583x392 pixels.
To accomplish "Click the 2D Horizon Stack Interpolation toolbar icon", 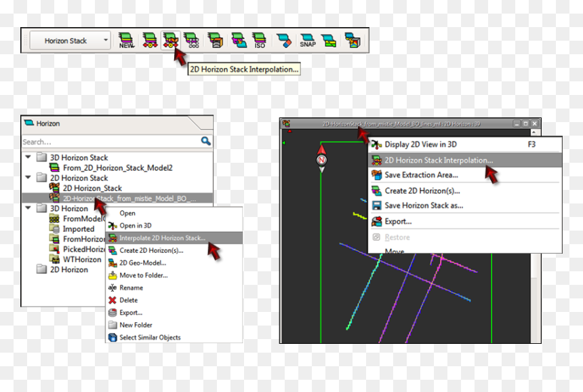I will (x=170, y=40).
